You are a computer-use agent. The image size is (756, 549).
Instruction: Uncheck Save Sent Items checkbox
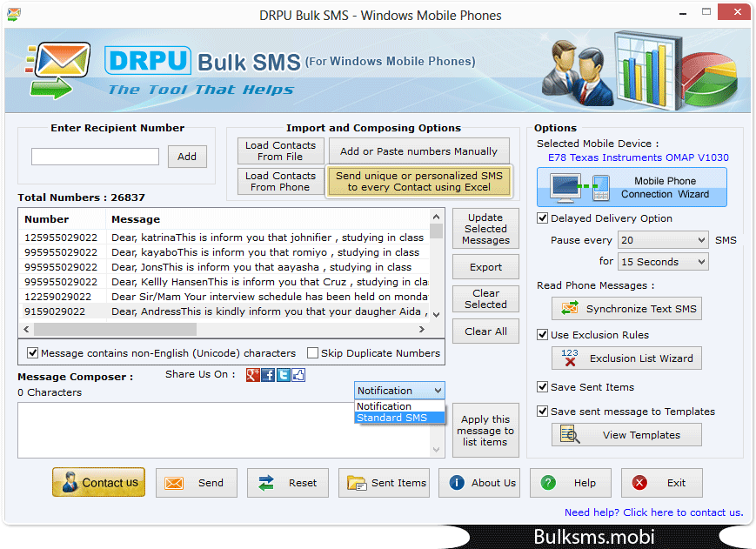(542, 386)
